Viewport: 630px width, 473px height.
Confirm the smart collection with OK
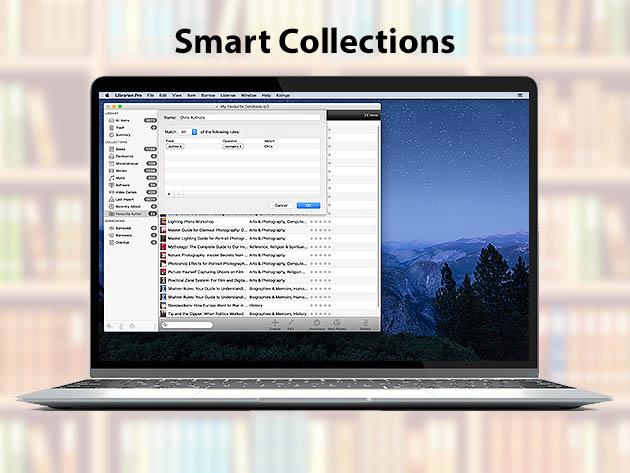pyautogui.click(x=308, y=205)
